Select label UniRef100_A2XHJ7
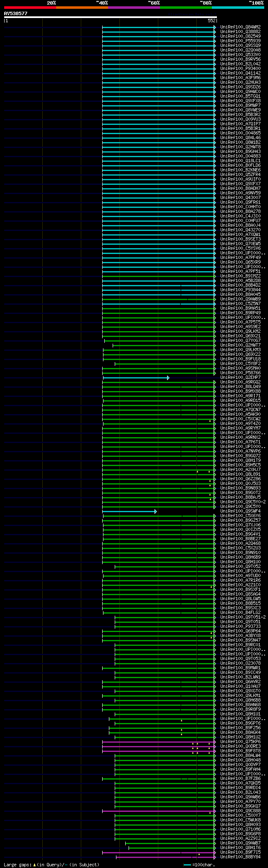 click(x=240, y=470)
